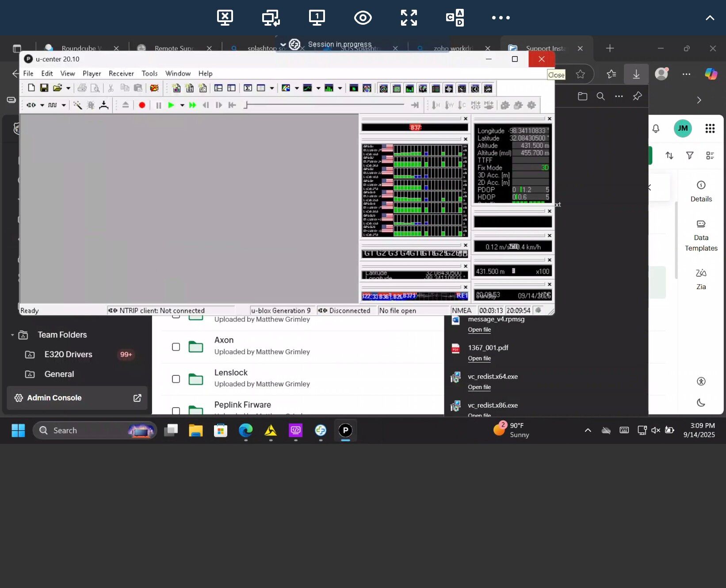Open the Player menu in u-center
Image resolution: width=726 pixels, height=588 pixels.
(x=92, y=73)
